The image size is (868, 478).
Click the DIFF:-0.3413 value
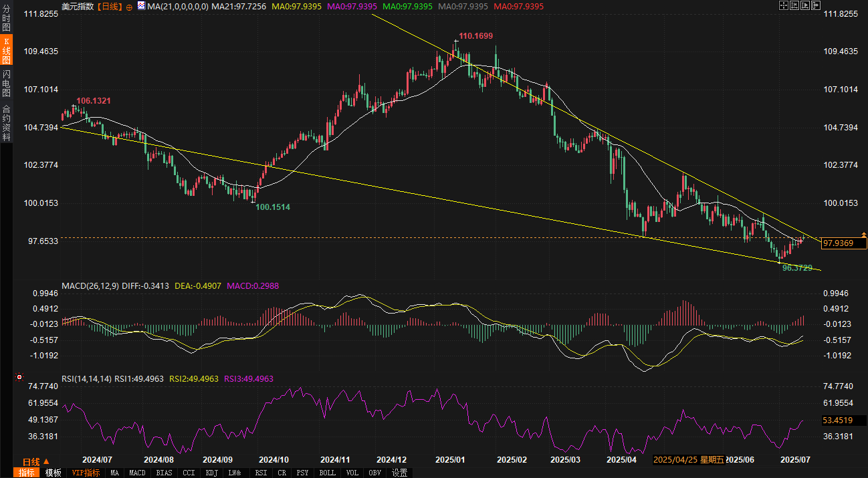[146, 285]
